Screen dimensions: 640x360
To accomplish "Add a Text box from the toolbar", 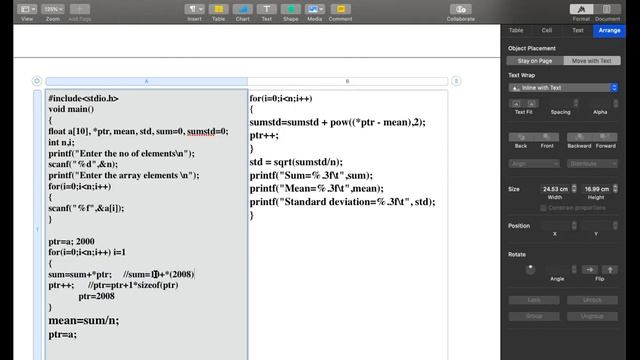I will (x=267, y=9).
